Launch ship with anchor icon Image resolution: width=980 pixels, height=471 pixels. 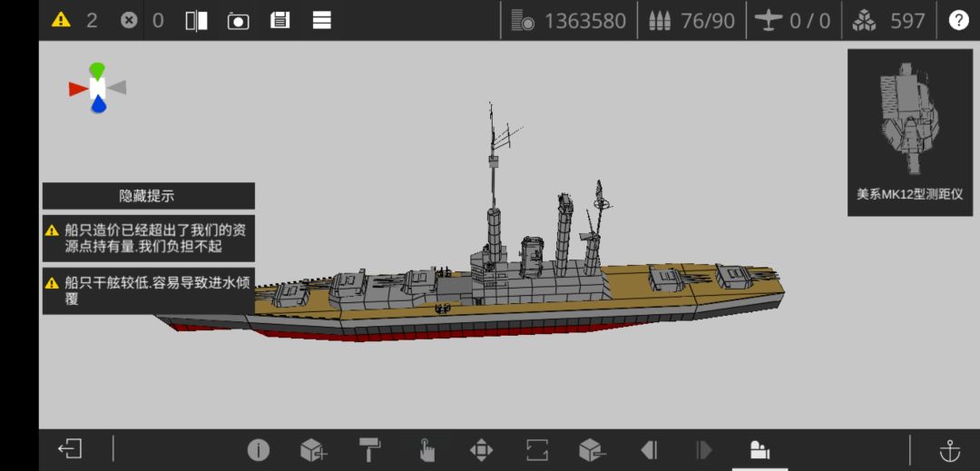click(950, 450)
